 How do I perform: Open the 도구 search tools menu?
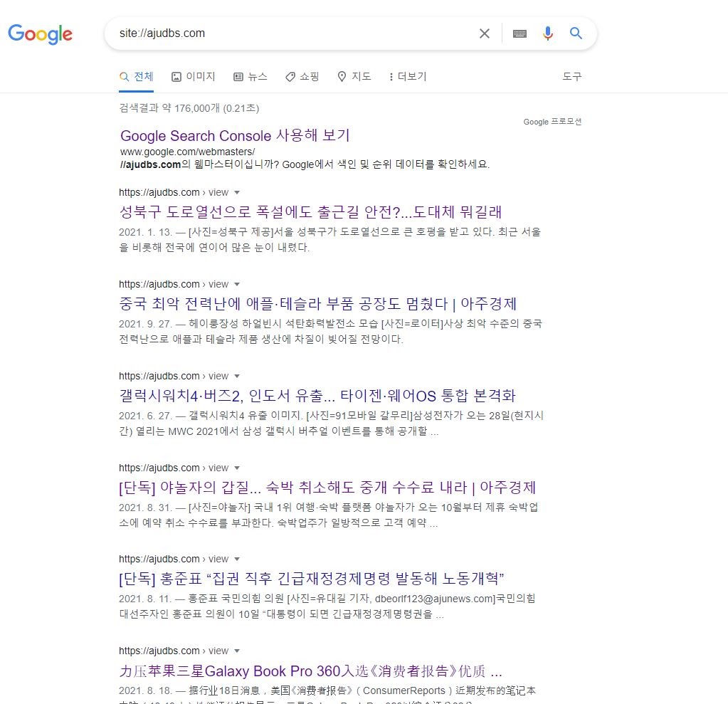tap(571, 76)
